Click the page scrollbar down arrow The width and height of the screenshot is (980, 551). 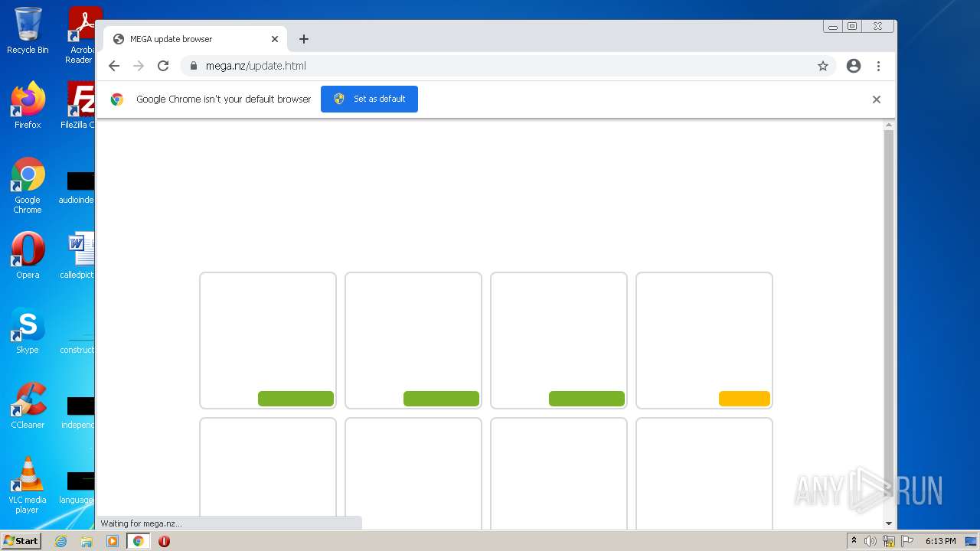(x=889, y=523)
